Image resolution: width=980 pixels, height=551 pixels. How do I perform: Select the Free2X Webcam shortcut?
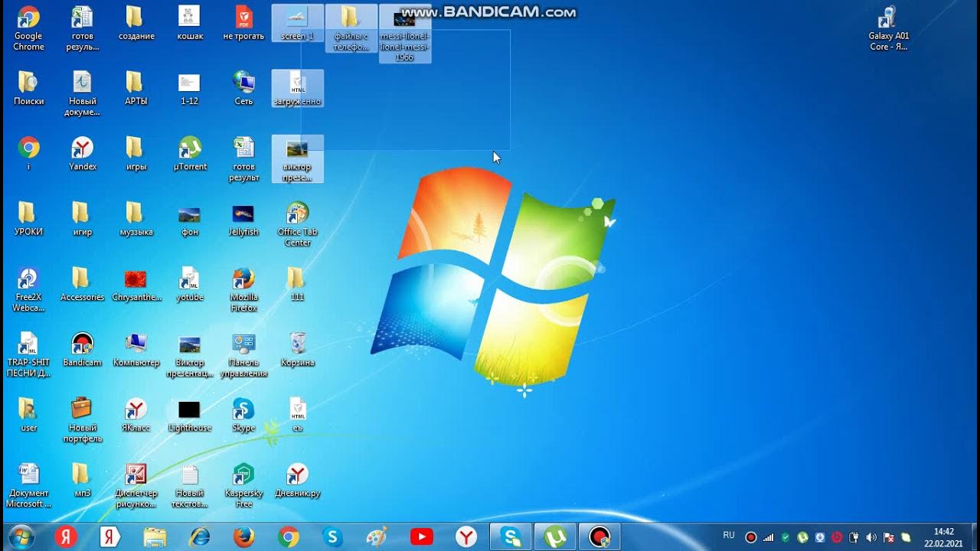[28, 289]
